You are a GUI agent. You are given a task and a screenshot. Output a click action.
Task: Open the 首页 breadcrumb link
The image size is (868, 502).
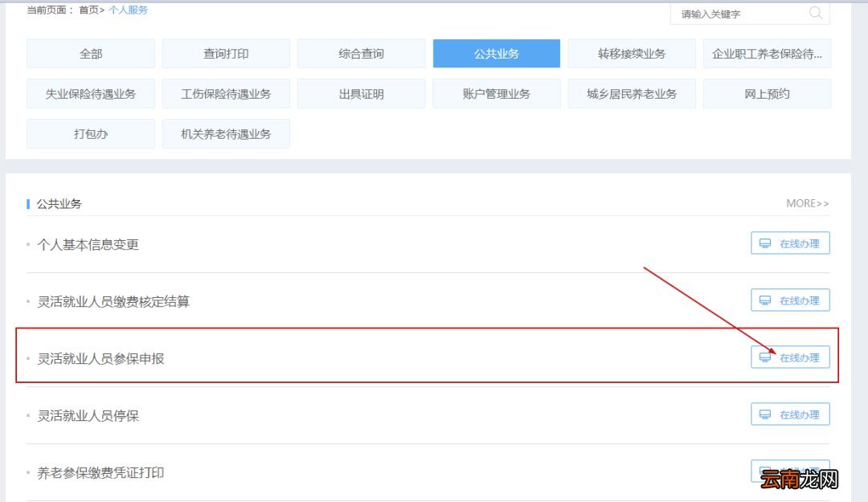tap(88, 10)
